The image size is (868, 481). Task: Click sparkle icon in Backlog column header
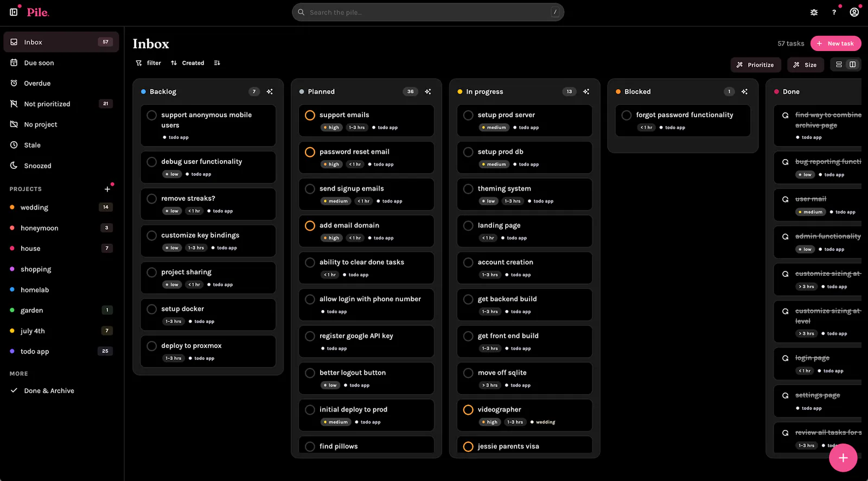coord(270,92)
